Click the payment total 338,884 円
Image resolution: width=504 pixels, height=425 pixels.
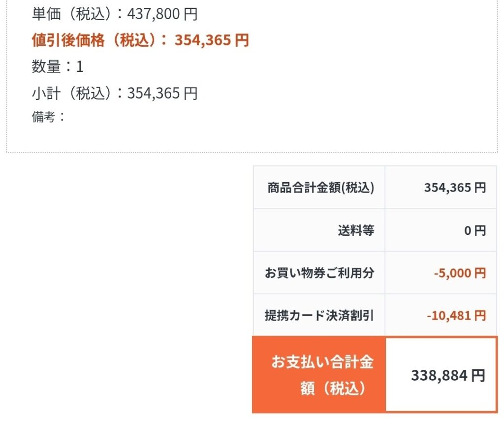tap(448, 376)
